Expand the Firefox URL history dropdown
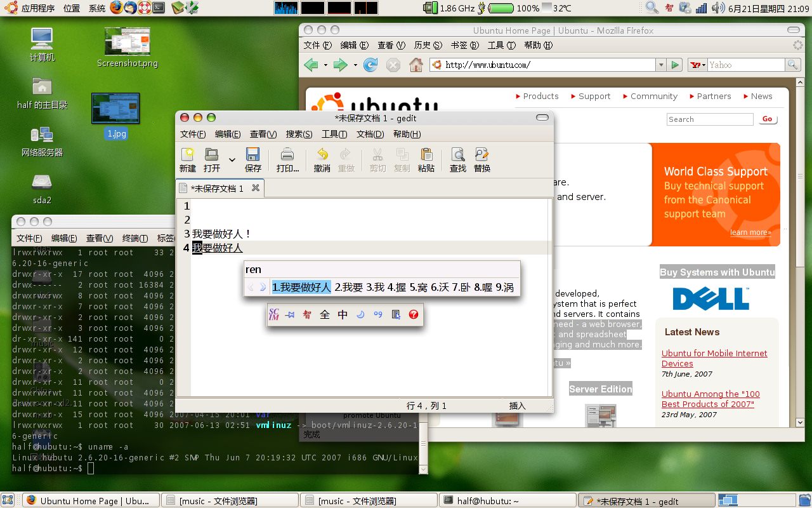 pos(661,65)
